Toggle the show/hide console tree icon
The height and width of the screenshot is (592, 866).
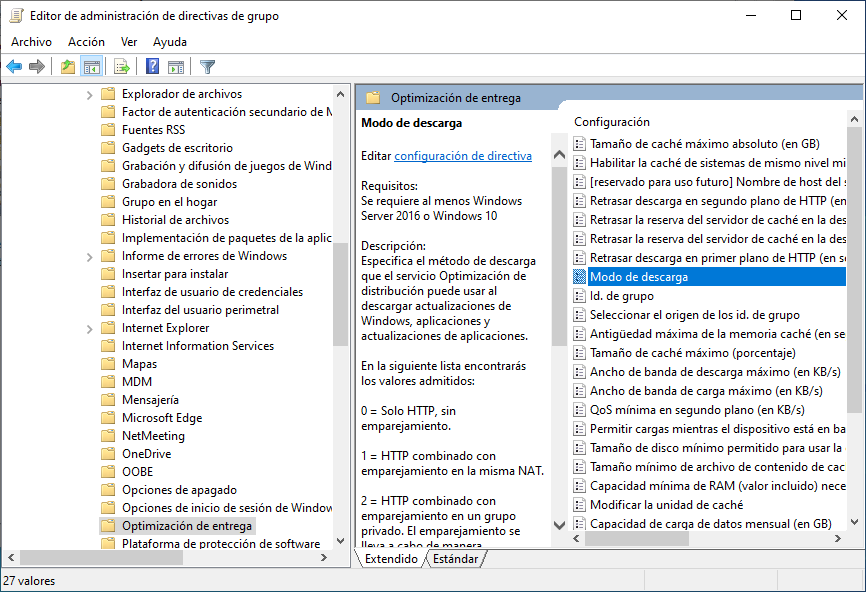click(92, 67)
